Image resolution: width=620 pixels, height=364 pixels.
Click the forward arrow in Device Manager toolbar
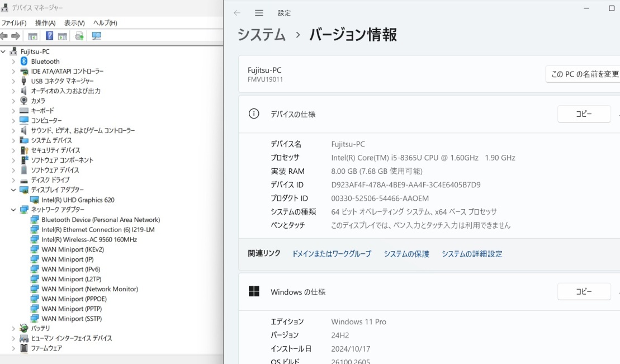[x=16, y=36]
